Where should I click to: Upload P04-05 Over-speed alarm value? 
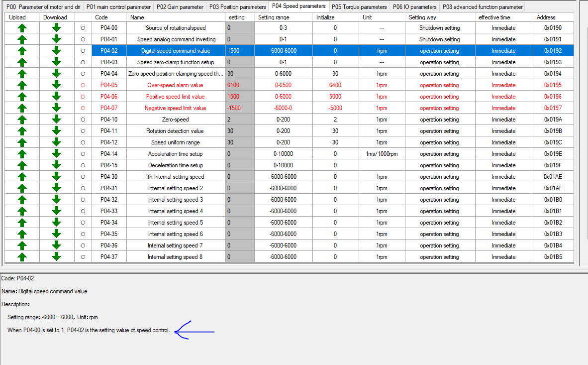click(22, 85)
